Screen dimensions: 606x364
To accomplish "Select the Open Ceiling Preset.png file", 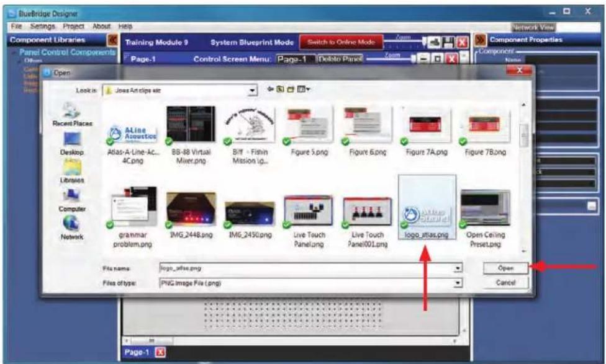I will 486,218.
